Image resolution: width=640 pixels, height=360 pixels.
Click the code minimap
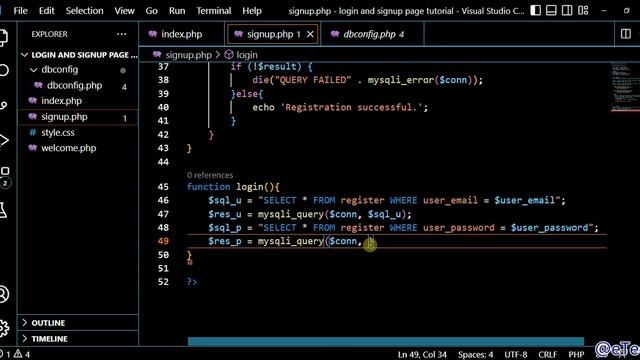pyautogui.click(x=624, y=87)
